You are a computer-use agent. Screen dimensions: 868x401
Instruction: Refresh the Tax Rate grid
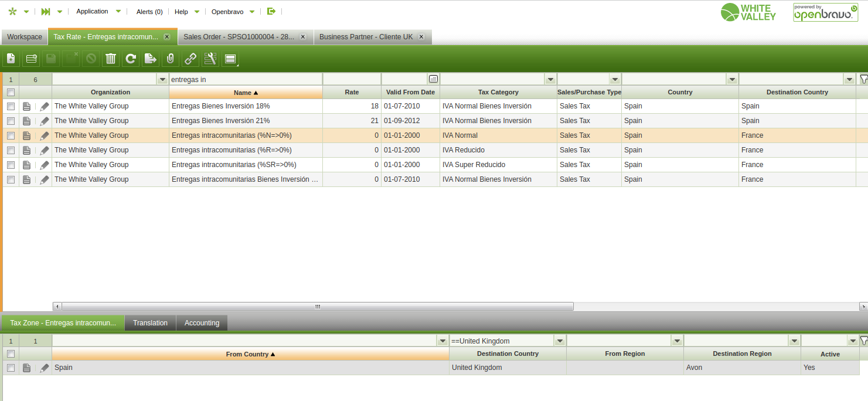pyautogui.click(x=131, y=59)
